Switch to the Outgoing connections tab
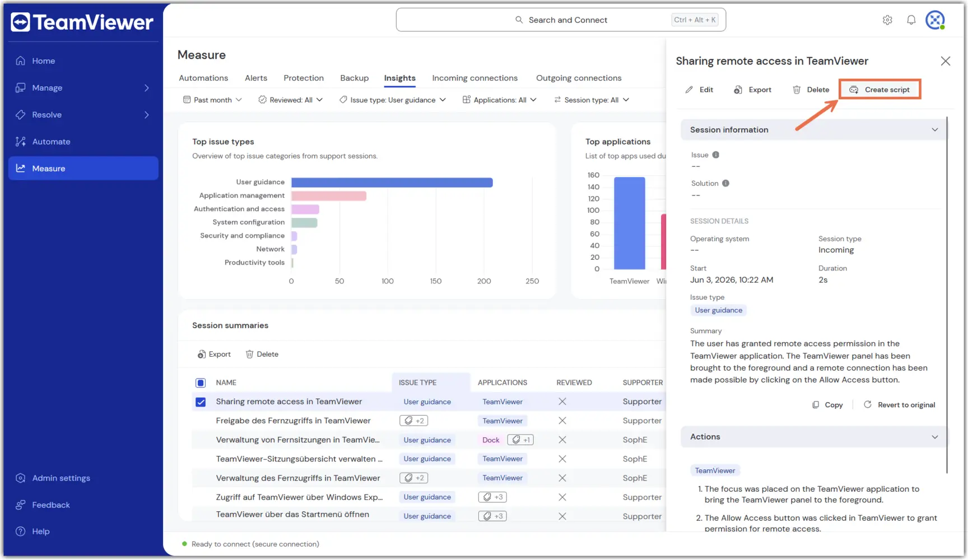This screenshot has width=968, height=560. (x=579, y=78)
